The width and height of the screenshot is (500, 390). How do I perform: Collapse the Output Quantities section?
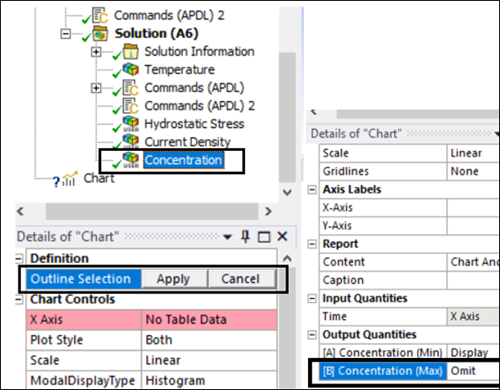(312, 335)
